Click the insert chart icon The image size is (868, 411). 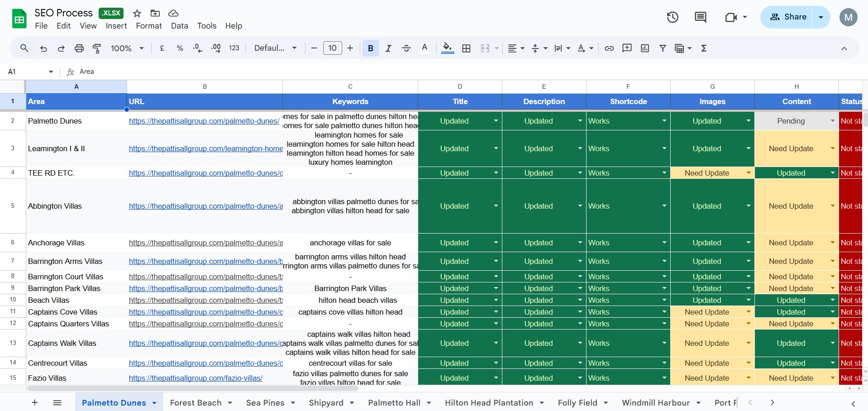645,48
